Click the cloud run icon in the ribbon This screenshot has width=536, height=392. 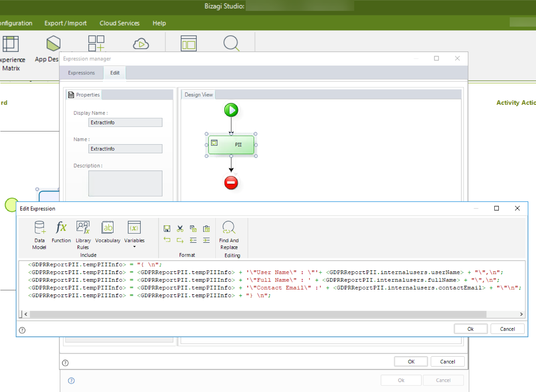[x=141, y=44]
